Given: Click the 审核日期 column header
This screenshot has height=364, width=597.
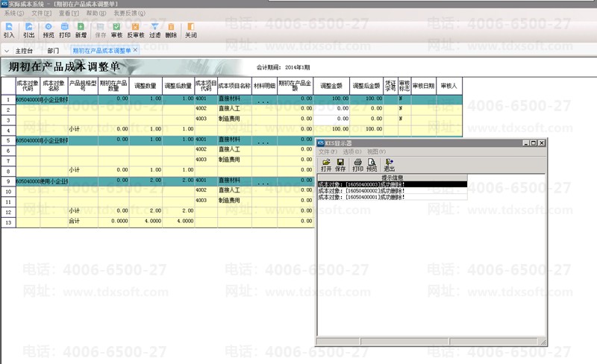Looking at the screenshot, I should pos(423,86).
